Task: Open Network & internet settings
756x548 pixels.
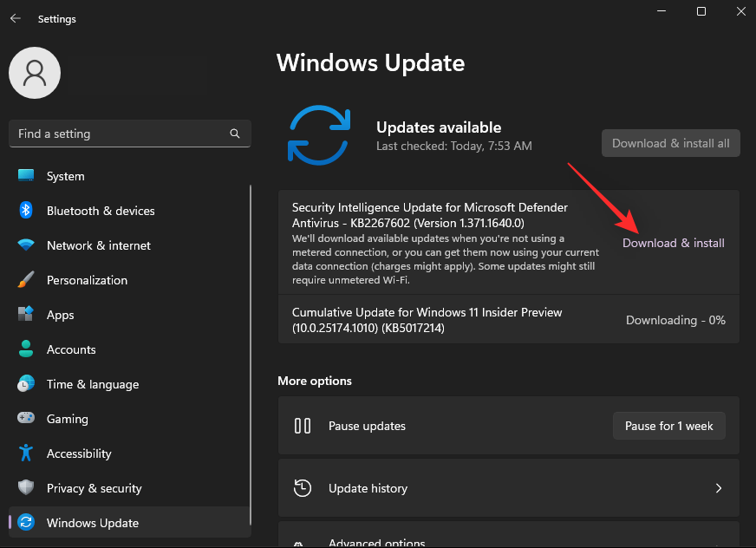Action: [x=98, y=245]
